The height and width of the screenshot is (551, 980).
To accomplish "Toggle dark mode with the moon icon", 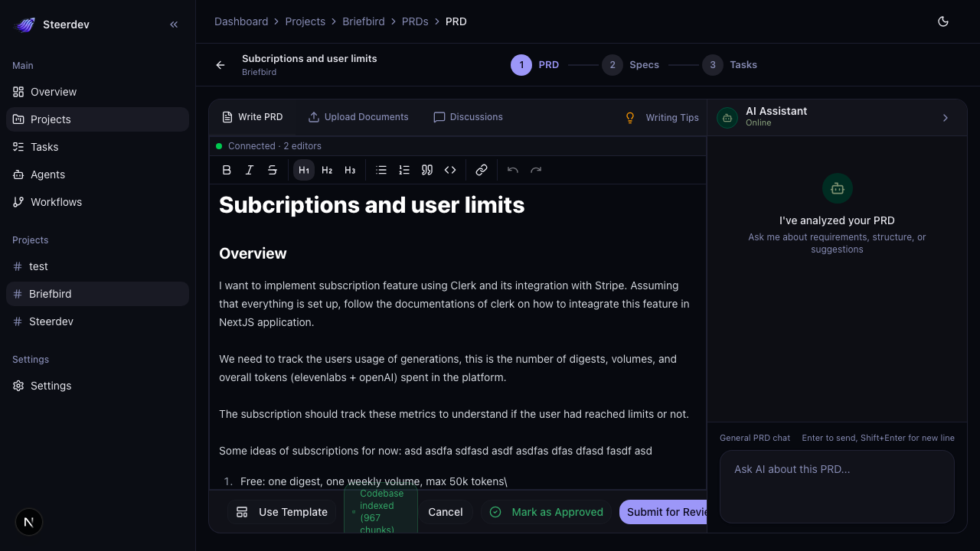I will pyautogui.click(x=943, y=21).
